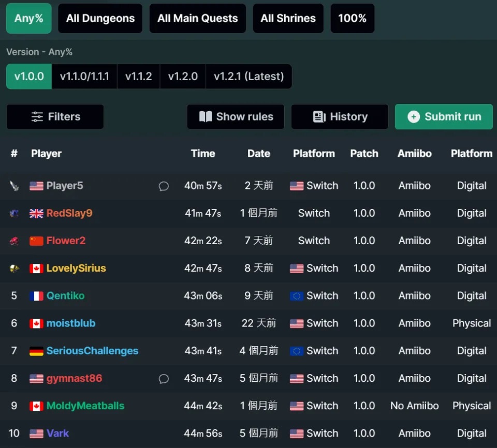Open the Filters panel
The width and height of the screenshot is (497, 448).
55,116
